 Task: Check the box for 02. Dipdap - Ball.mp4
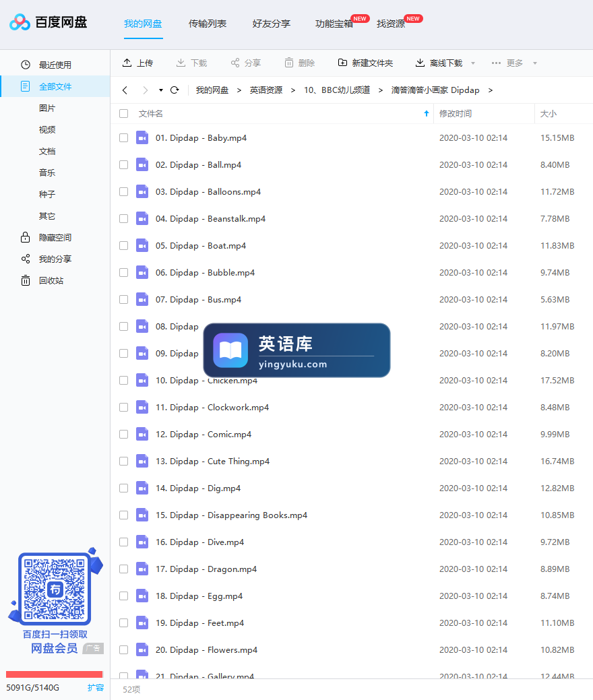pyautogui.click(x=124, y=165)
